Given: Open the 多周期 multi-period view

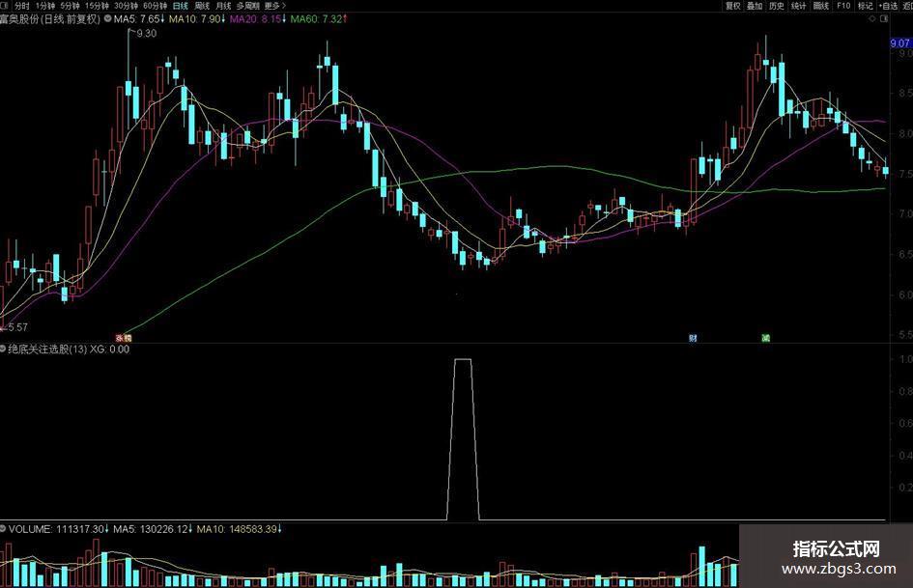Looking at the screenshot, I should (x=248, y=5).
